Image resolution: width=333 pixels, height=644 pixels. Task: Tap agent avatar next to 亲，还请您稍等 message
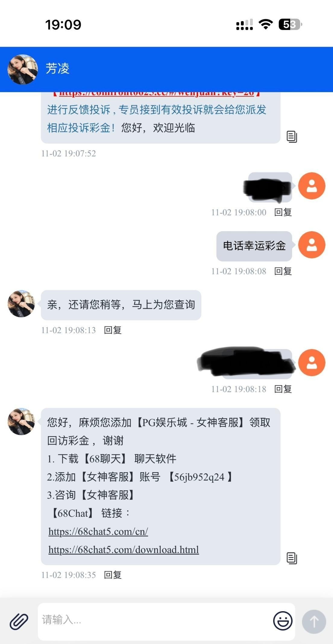click(x=21, y=304)
